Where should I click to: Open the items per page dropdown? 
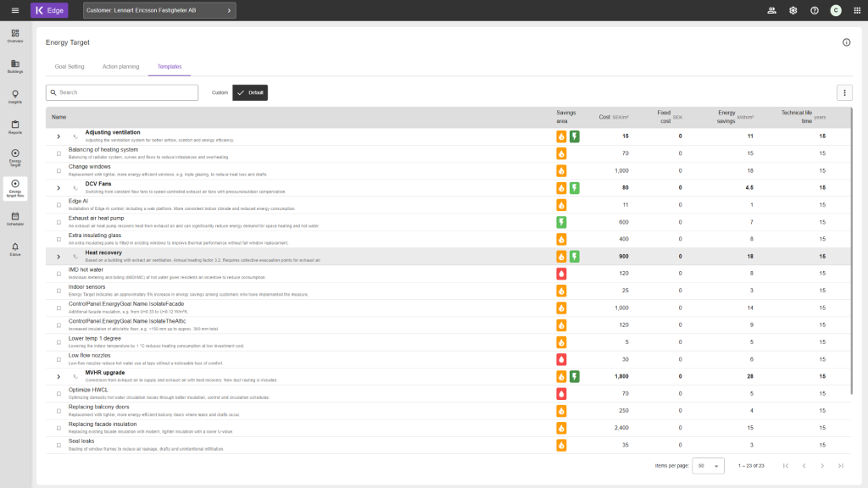708,466
